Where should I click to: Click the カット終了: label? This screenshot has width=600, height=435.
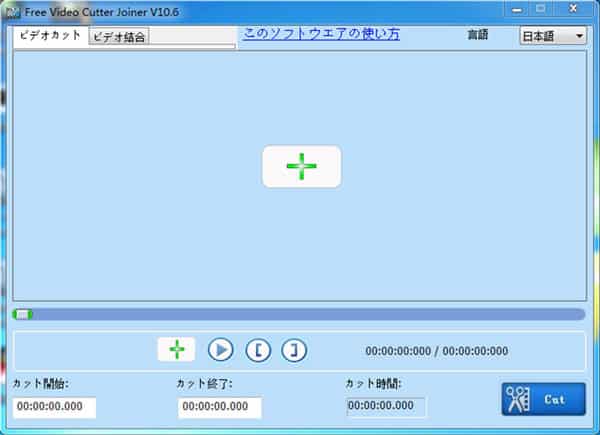pyautogui.click(x=204, y=383)
